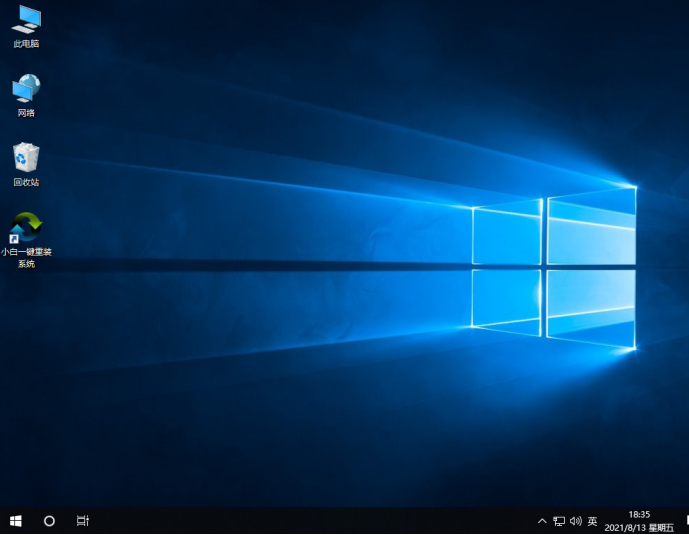689x535 pixels.
Task: Open the volume speaker tray icon
Action: (575, 521)
